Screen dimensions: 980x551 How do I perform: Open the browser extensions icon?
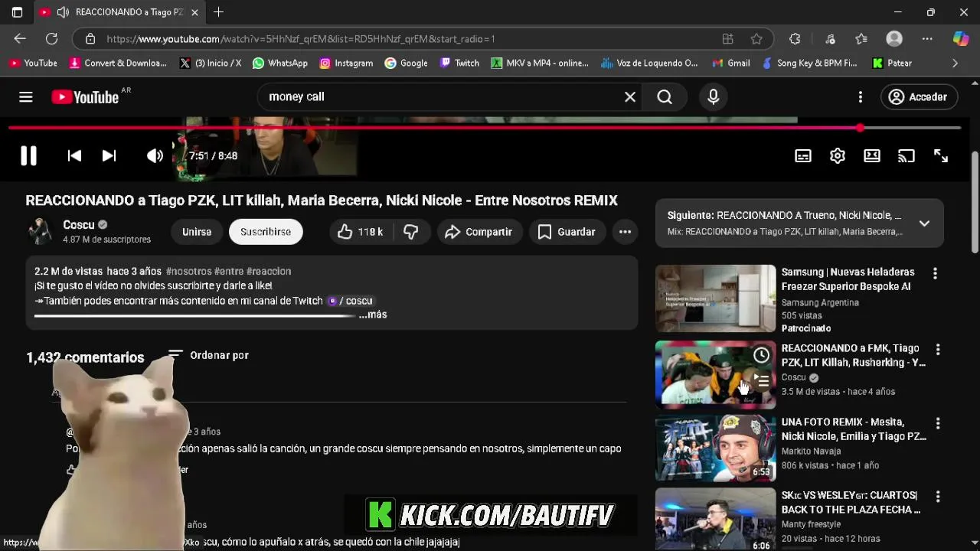pyautogui.click(x=795, y=38)
